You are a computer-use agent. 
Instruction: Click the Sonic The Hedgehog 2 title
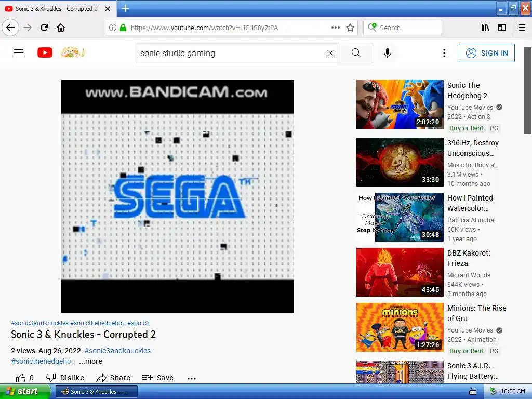[x=467, y=90]
